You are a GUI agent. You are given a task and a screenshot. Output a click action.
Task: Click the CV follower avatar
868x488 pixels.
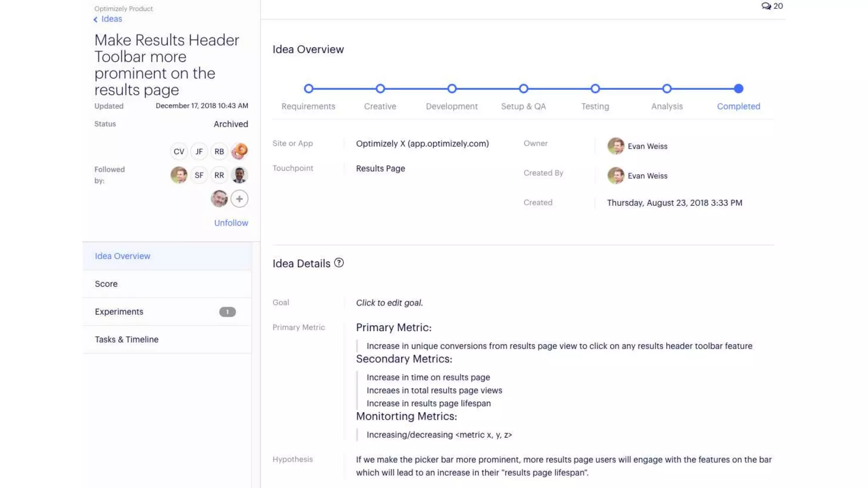[x=179, y=151]
